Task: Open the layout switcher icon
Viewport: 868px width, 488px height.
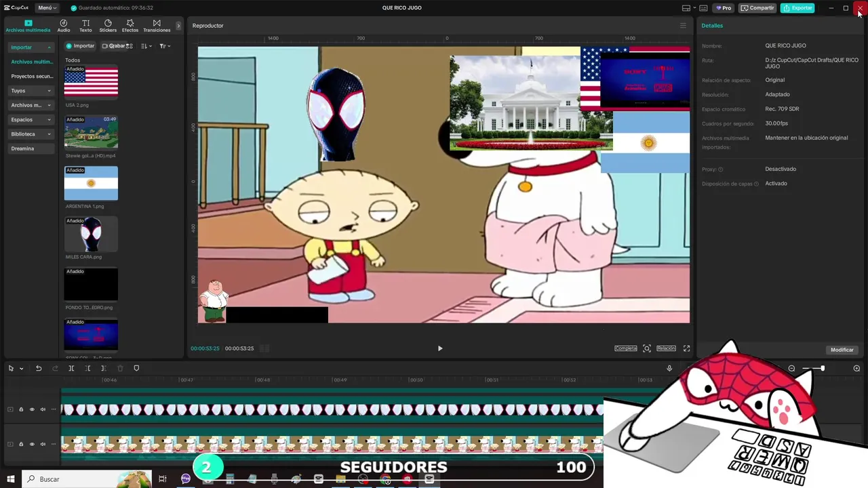Action: point(686,8)
